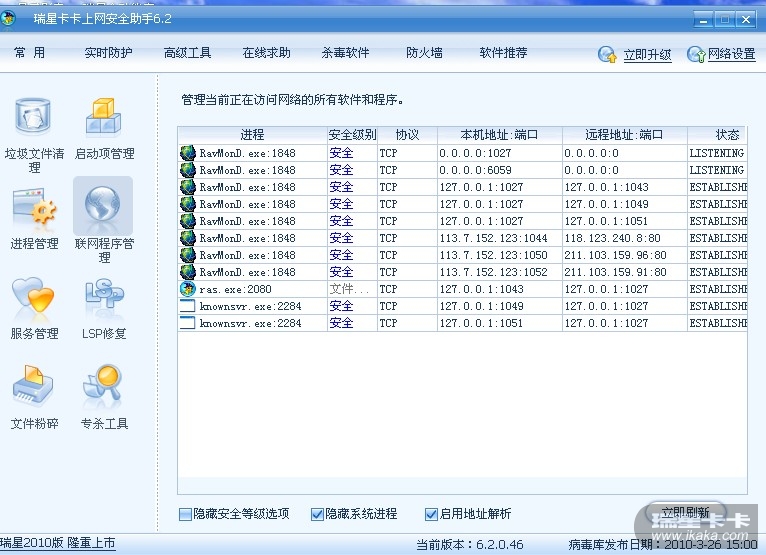Open the 启动项管理 startup manager icon
766x555 pixels.
[x=104, y=116]
